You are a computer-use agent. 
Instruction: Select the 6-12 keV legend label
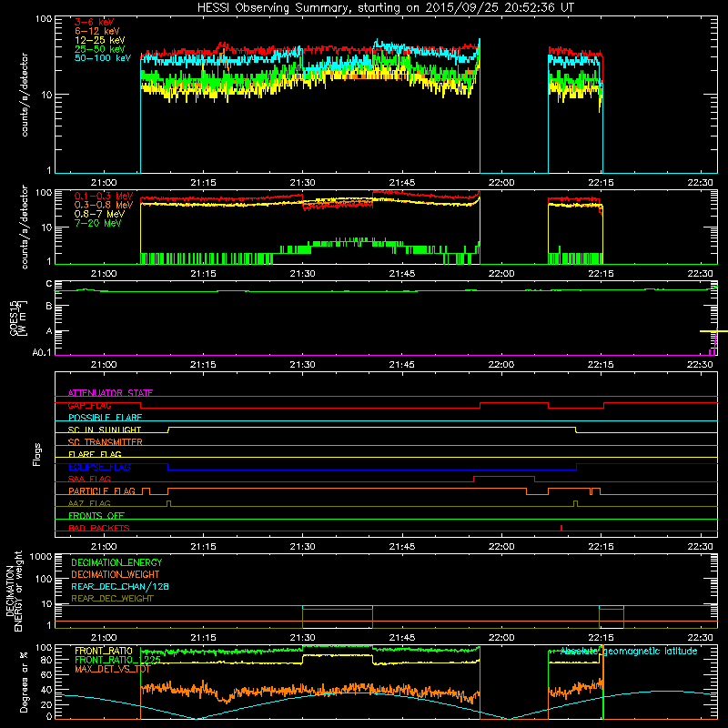point(97,31)
